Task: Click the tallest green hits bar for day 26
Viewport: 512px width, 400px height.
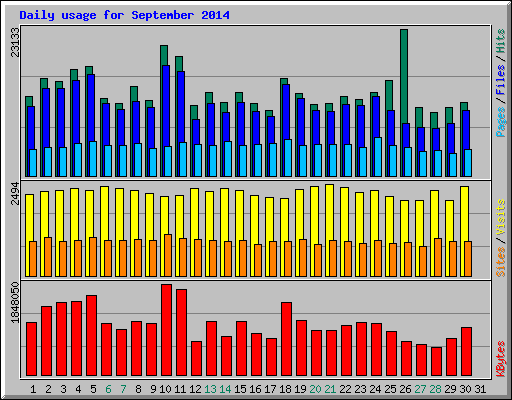Action: tap(404, 76)
